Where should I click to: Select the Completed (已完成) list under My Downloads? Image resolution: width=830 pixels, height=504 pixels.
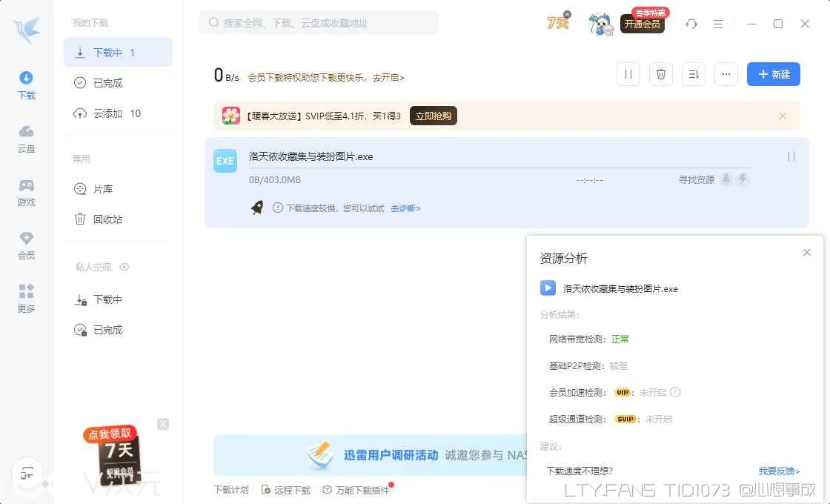pyautogui.click(x=118, y=83)
